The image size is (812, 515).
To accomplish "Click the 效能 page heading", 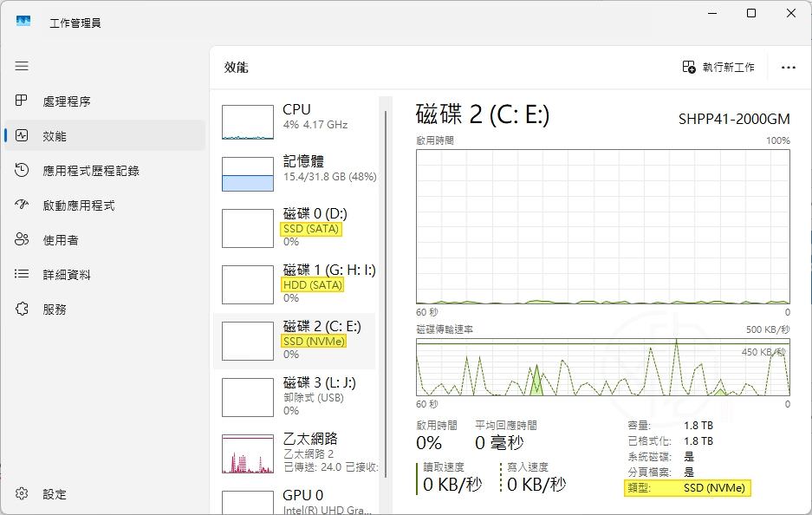I will (x=236, y=68).
